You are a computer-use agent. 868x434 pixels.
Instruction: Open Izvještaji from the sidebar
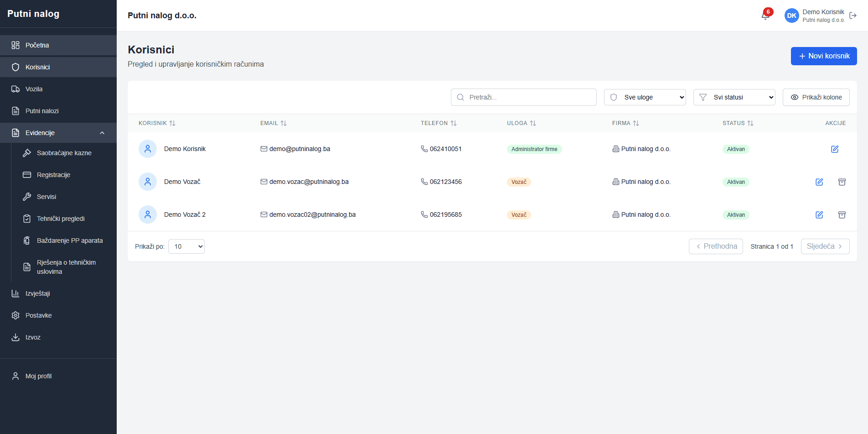pyautogui.click(x=38, y=293)
